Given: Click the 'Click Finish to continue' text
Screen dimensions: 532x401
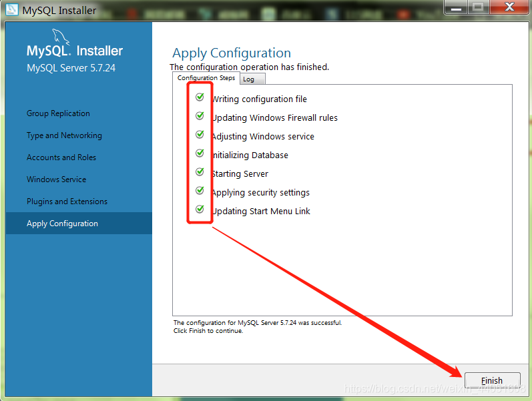Looking at the screenshot, I should 208,331.
